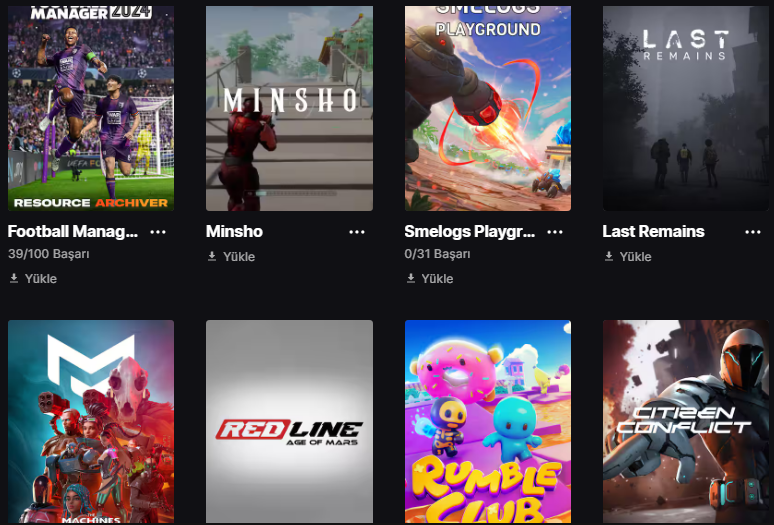Click the Smelogs Playground title text
This screenshot has width=774, height=525.
point(469,231)
